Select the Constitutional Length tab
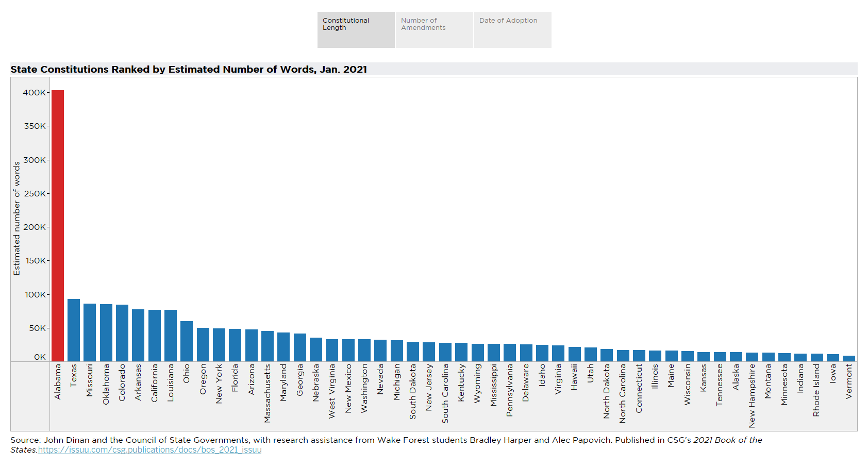 point(356,30)
